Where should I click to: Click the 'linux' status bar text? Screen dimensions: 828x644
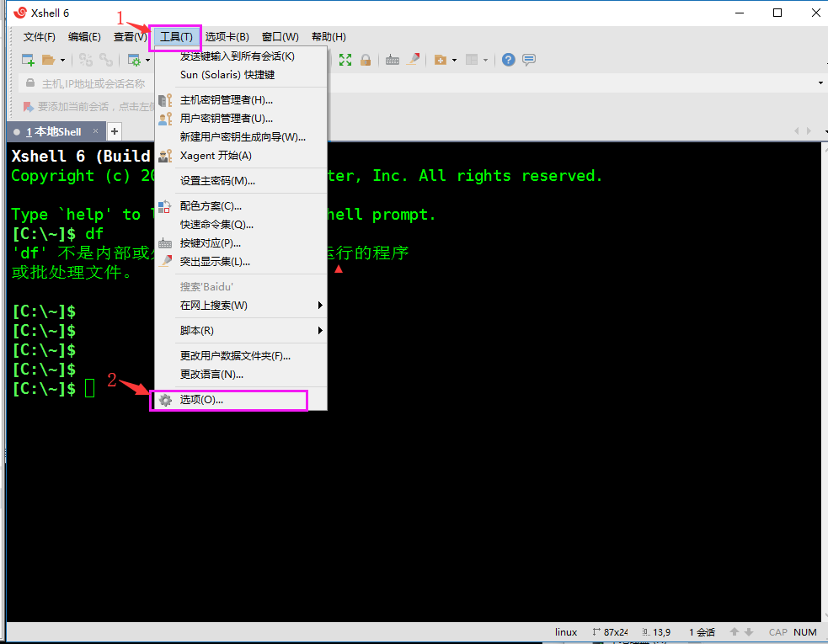(566, 632)
